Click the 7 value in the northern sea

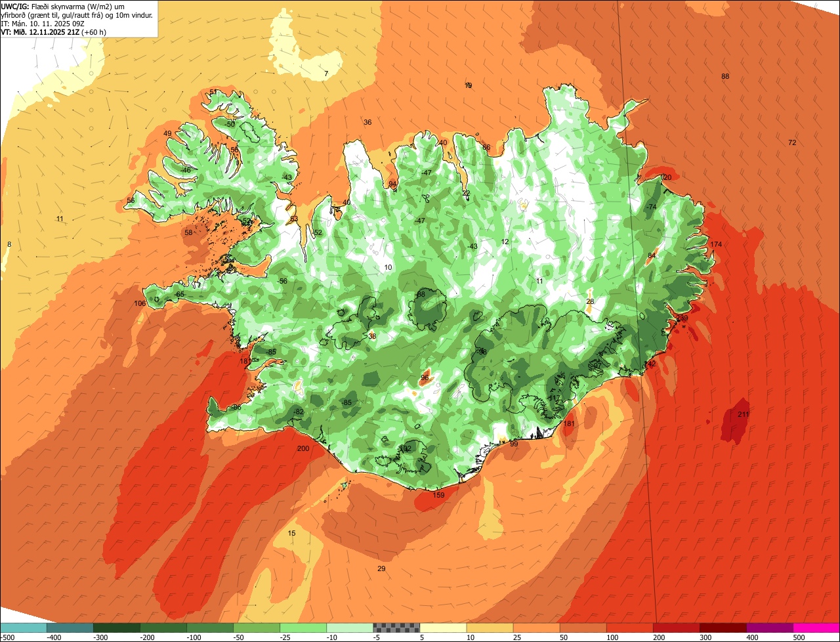pyautogui.click(x=326, y=74)
